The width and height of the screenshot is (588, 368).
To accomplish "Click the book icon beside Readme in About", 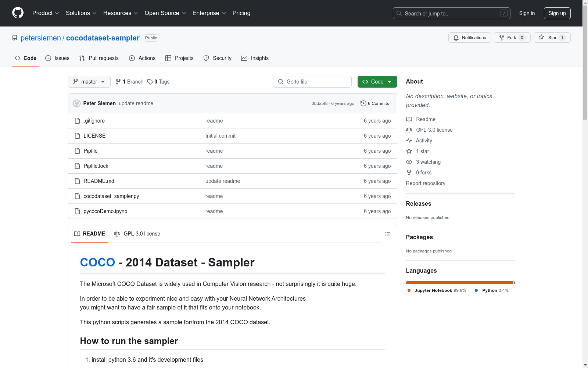I will click(409, 119).
